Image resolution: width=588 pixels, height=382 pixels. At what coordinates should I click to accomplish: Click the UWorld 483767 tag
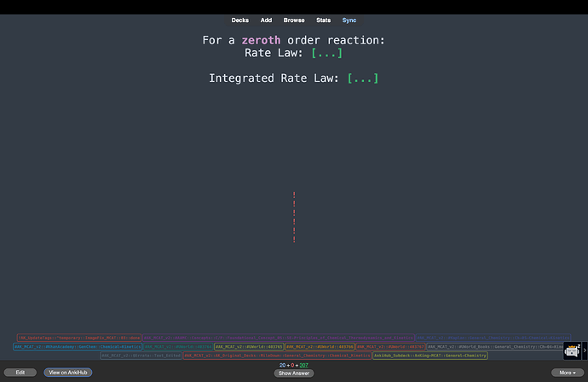coord(390,347)
